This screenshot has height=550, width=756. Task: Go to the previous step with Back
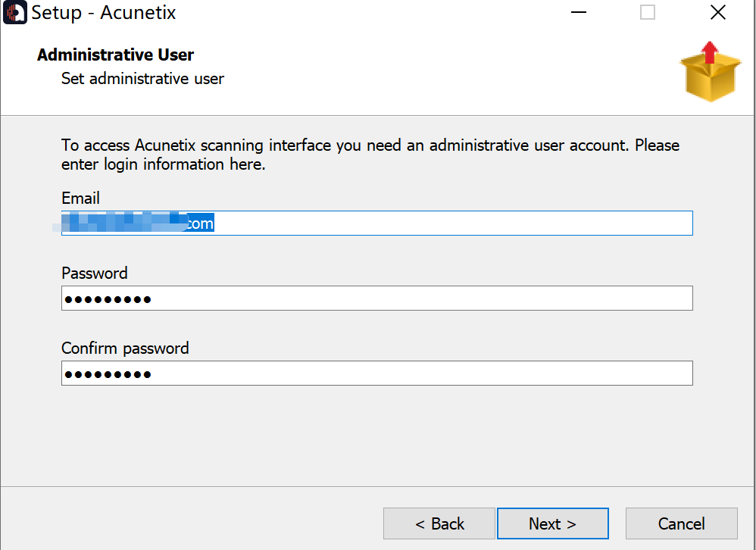pos(439,523)
